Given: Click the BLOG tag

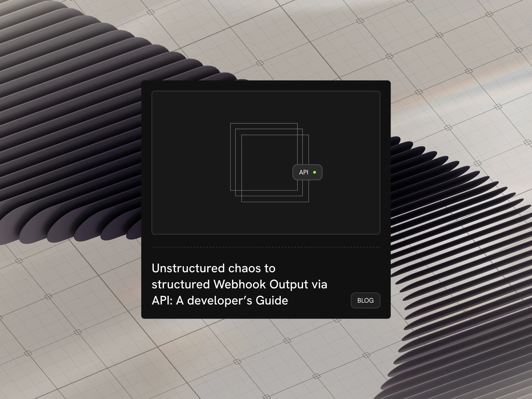Looking at the screenshot, I should pos(365,300).
